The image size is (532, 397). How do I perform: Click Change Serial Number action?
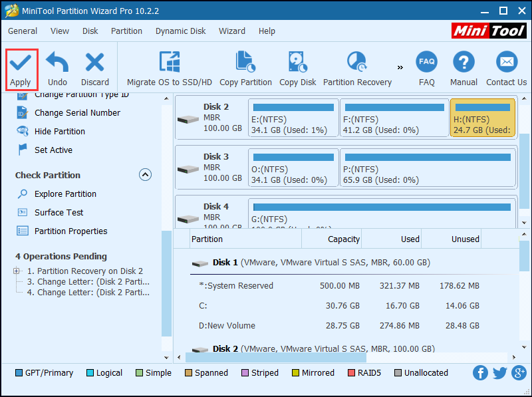click(x=68, y=112)
